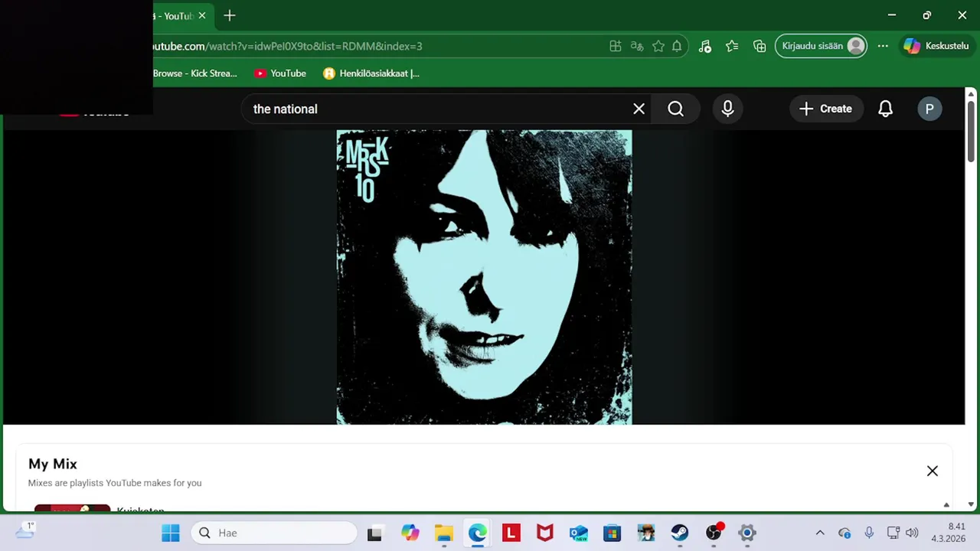Close the My Mix playlist panel

[932, 471]
